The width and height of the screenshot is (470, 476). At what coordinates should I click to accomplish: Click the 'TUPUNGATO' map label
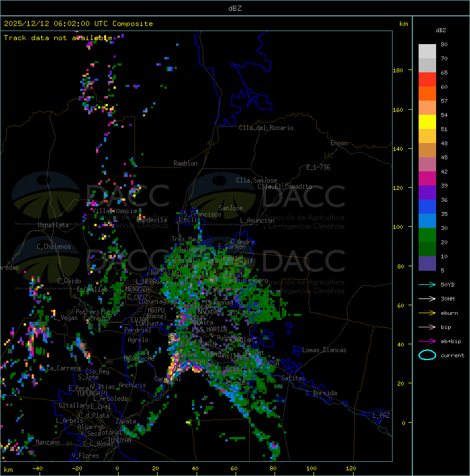tap(92, 393)
